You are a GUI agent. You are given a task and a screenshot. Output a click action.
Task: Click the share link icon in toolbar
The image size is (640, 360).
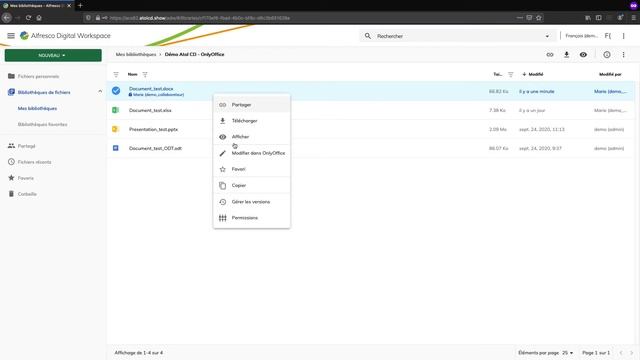pyautogui.click(x=550, y=55)
